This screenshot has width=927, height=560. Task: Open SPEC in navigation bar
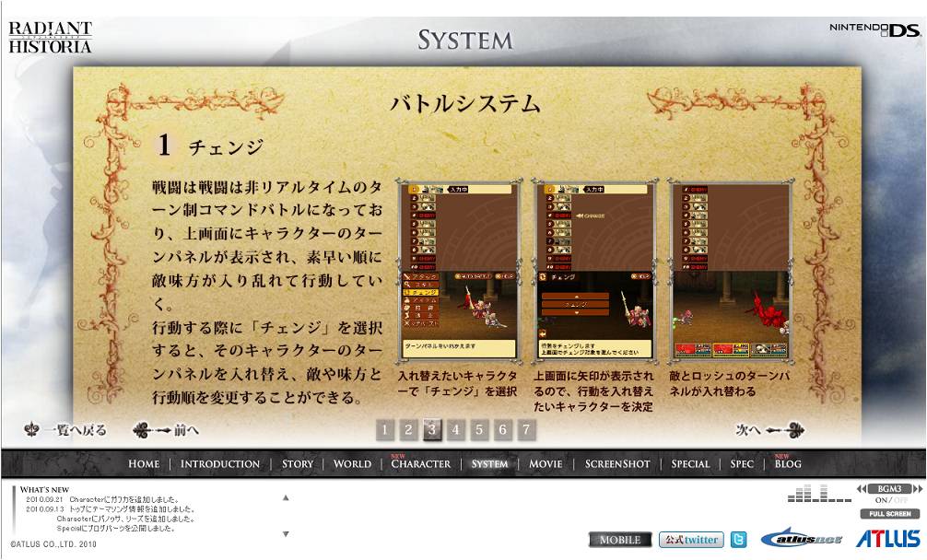click(742, 463)
